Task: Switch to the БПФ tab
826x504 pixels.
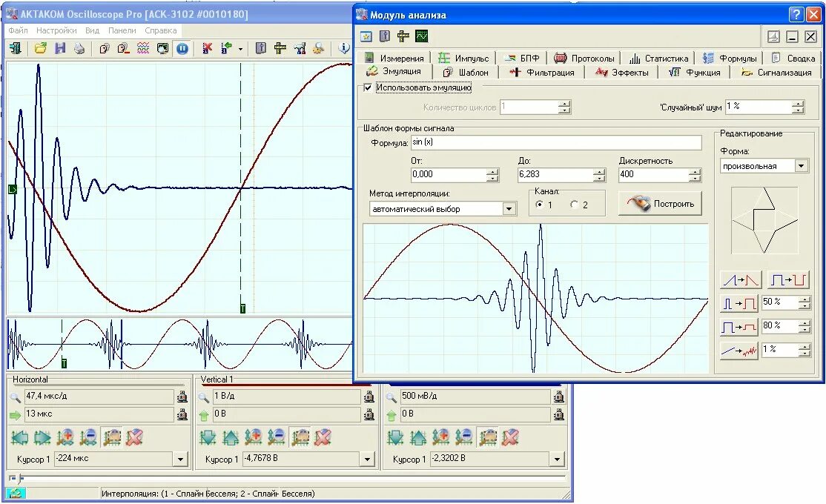Action: (x=522, y=58)
